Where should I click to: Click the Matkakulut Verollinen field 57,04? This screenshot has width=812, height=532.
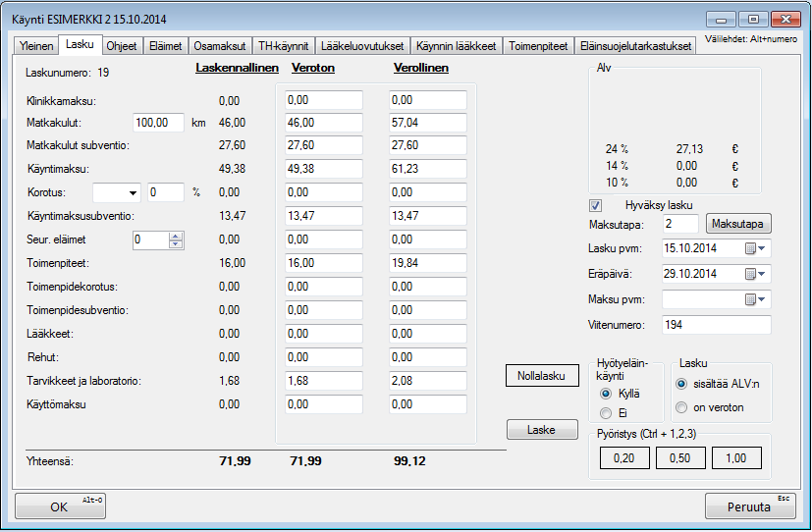428,123
